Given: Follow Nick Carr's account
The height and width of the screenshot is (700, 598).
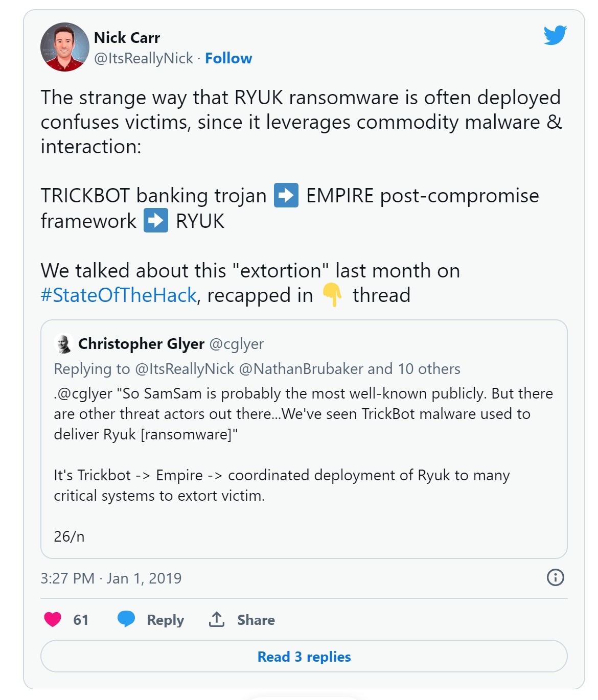Looking at the screenshot, I should pos(228,58).
